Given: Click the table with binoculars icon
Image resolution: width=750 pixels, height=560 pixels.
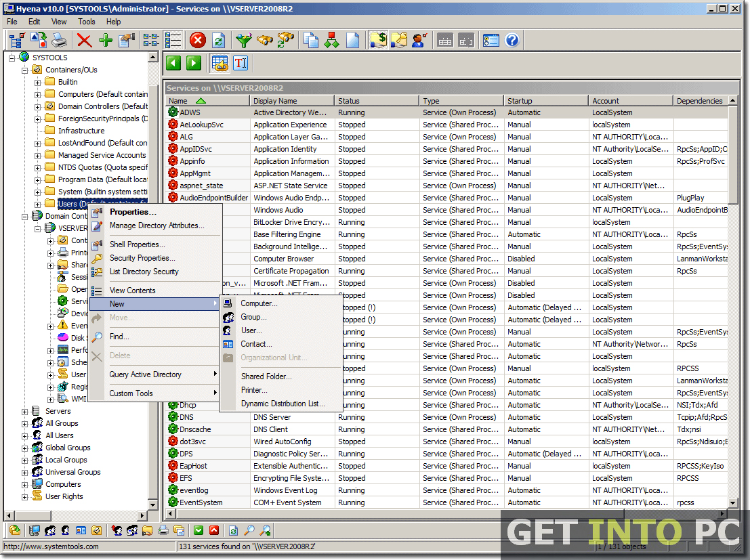Looking at the screenshot, I should click(x=220, y=63).
